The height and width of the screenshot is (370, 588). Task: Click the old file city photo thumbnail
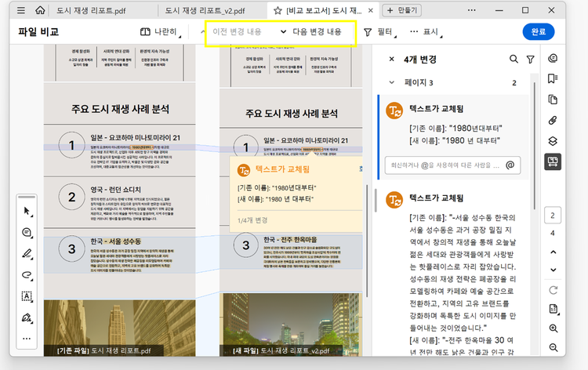pyautogui.click(x=120, y=328)
